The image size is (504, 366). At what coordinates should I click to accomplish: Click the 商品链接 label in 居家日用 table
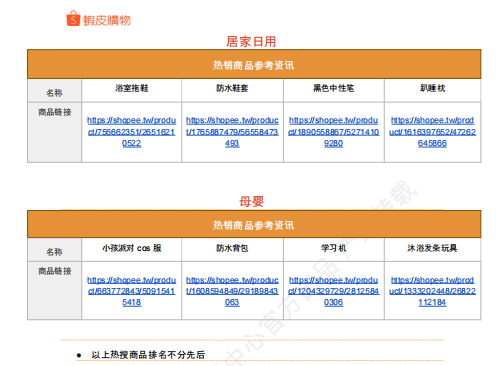click(x=55, y=112)
